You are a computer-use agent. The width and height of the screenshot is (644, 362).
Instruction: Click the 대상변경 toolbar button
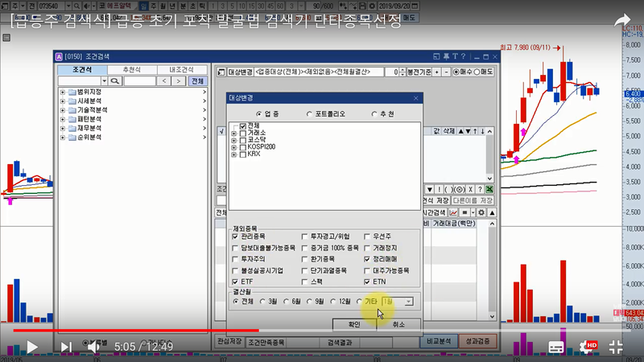pyautogui.click(x=240, y=72)
